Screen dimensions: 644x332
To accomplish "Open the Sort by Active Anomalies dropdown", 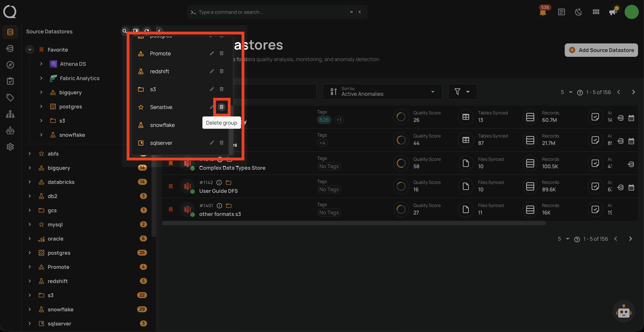I will coord(382,92).
